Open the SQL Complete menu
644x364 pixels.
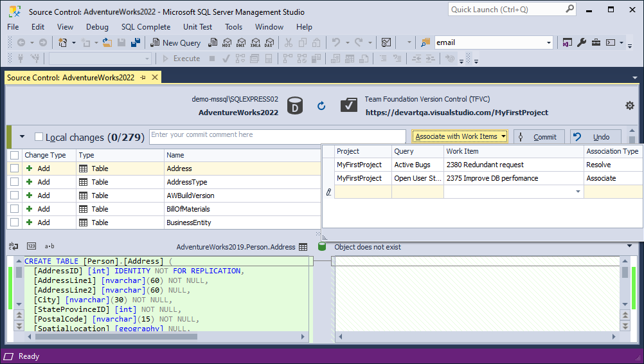146,27
